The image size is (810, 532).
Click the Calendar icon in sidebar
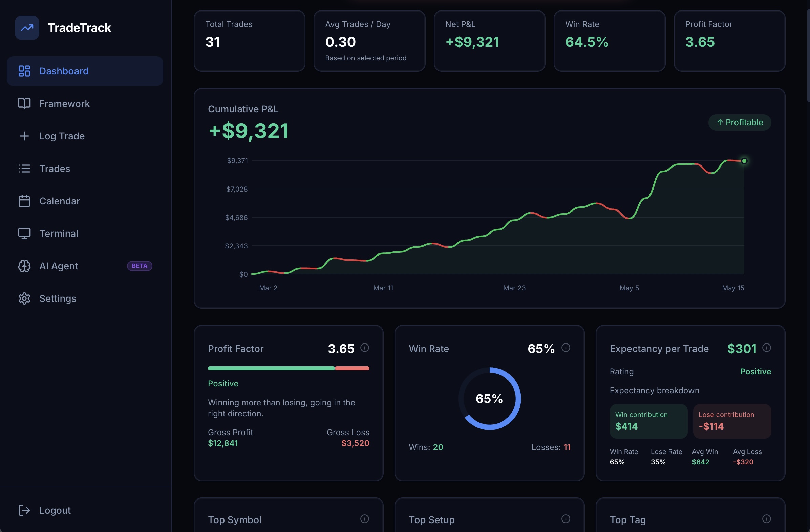tap(24, 201)
